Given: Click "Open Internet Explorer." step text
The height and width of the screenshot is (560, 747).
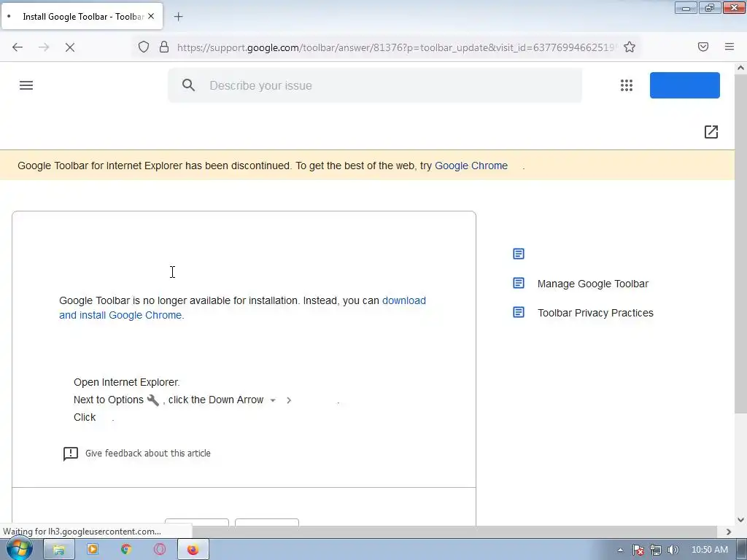Looking at the screenshot, I should tap(127, 382).
